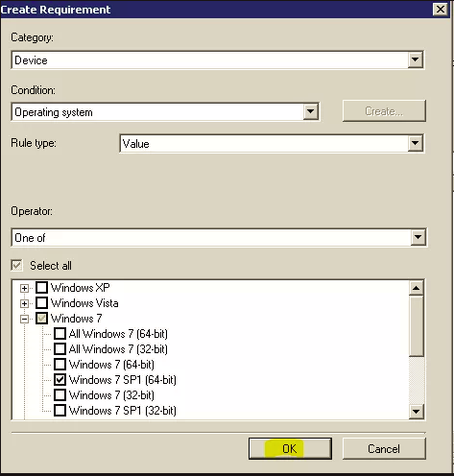Screen dimensions: 454x476
Task: Click the OK button
Action: point(290,448)
